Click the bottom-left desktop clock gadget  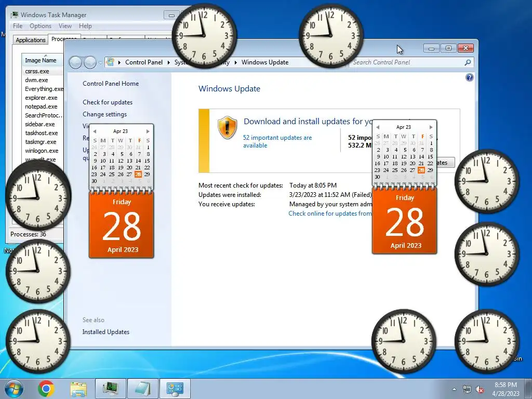(37, 341)
